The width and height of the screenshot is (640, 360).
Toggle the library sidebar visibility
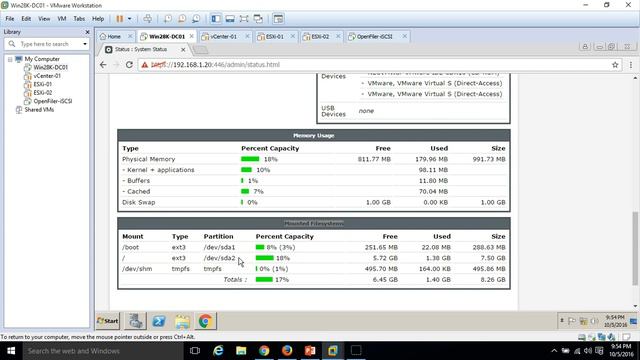[216, 19]
